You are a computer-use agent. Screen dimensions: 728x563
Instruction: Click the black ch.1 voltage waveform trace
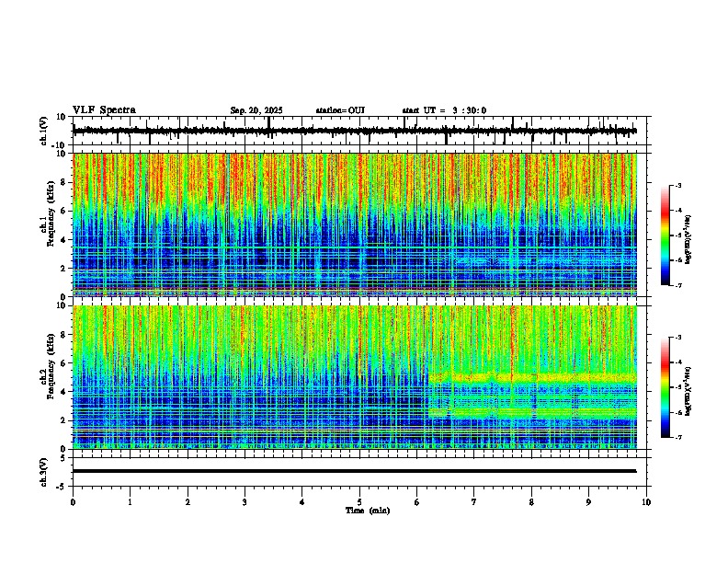(354, 131)
